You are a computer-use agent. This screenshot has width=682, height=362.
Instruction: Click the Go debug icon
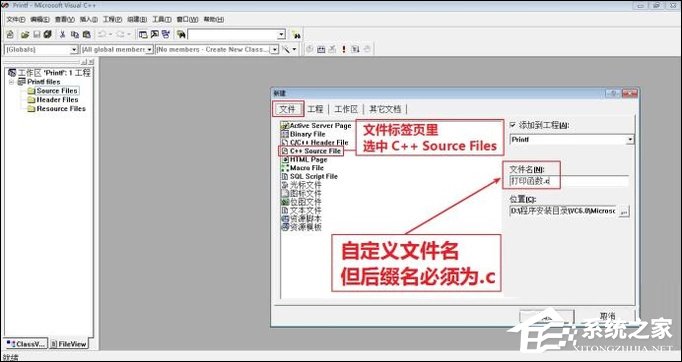[x=355, y=49]
